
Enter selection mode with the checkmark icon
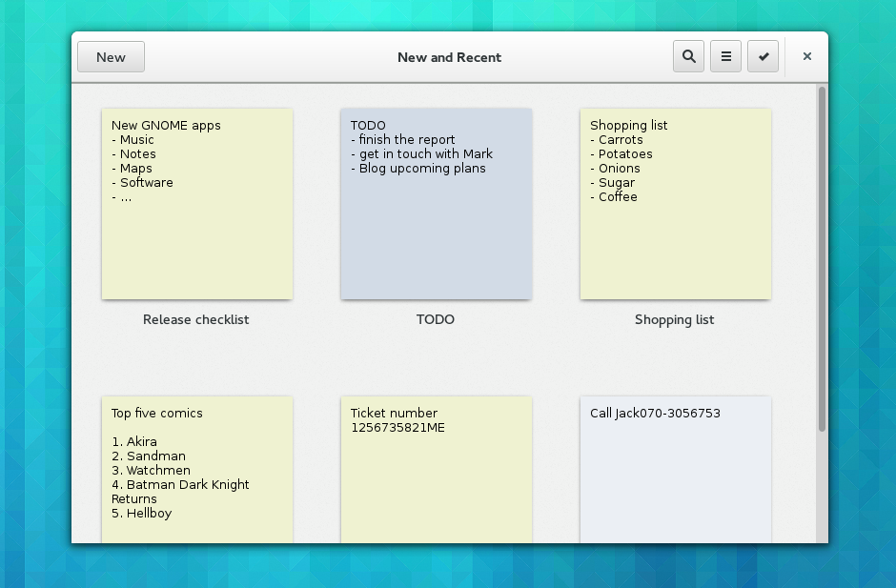(763, 56)
